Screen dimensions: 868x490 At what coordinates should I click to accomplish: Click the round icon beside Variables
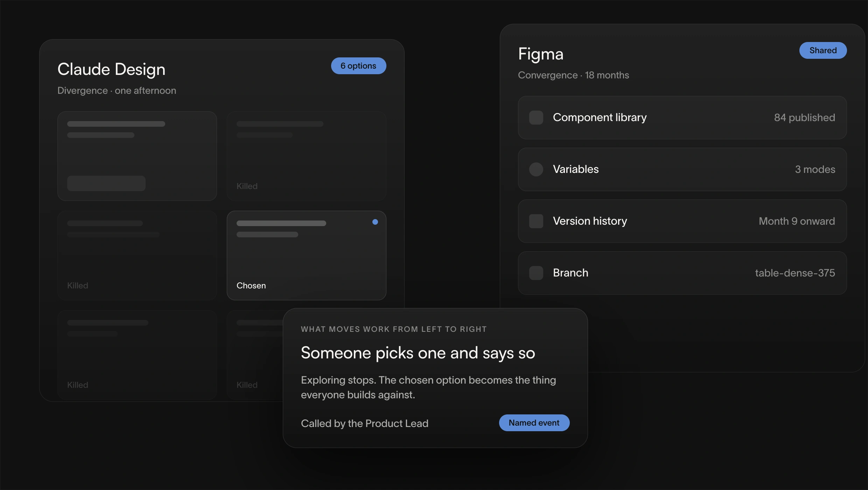click(x=536, y=169)
